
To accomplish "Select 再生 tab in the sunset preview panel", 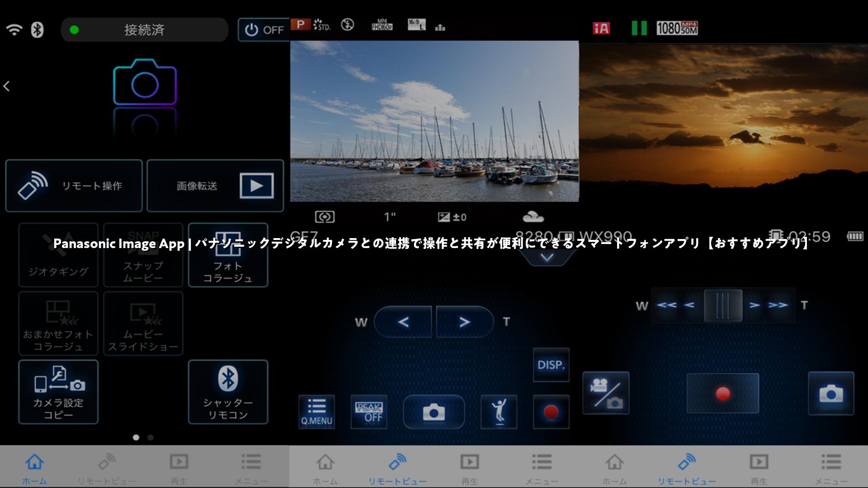I will (x=759, y=469).
